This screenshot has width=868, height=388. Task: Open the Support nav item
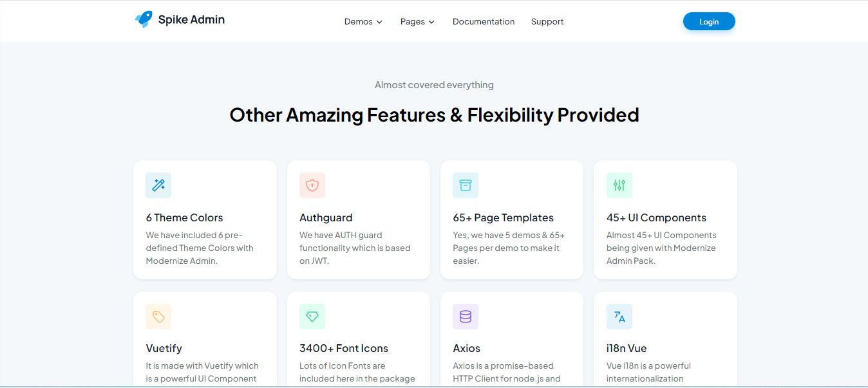(x=547, y=21)
